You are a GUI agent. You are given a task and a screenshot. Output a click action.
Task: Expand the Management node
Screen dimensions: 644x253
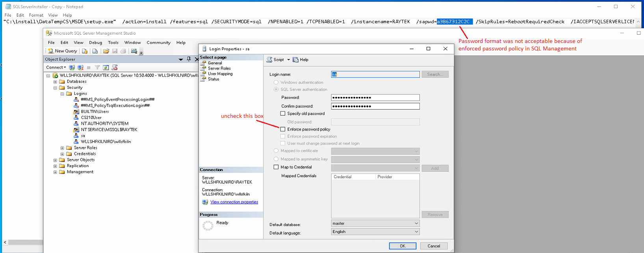point(55,172)
